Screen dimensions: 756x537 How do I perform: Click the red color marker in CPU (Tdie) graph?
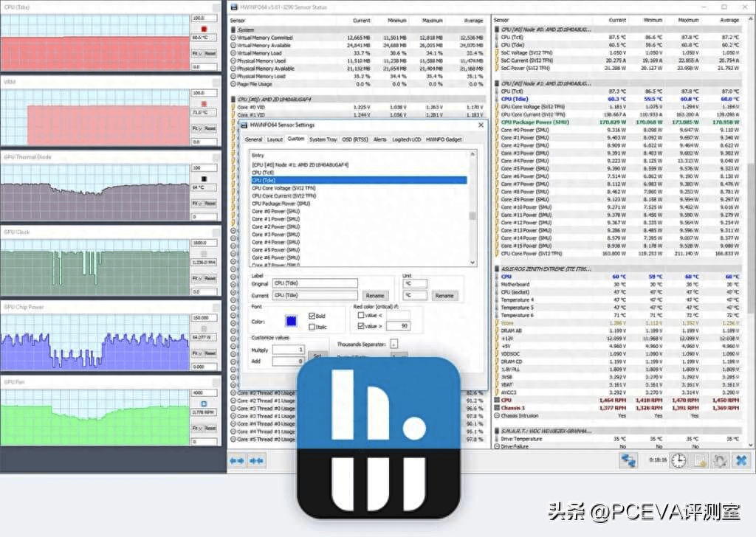(x=204, y=28)
